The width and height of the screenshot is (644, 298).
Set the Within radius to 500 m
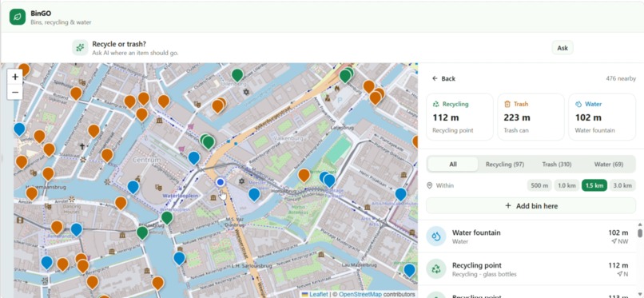pos(539,185)
